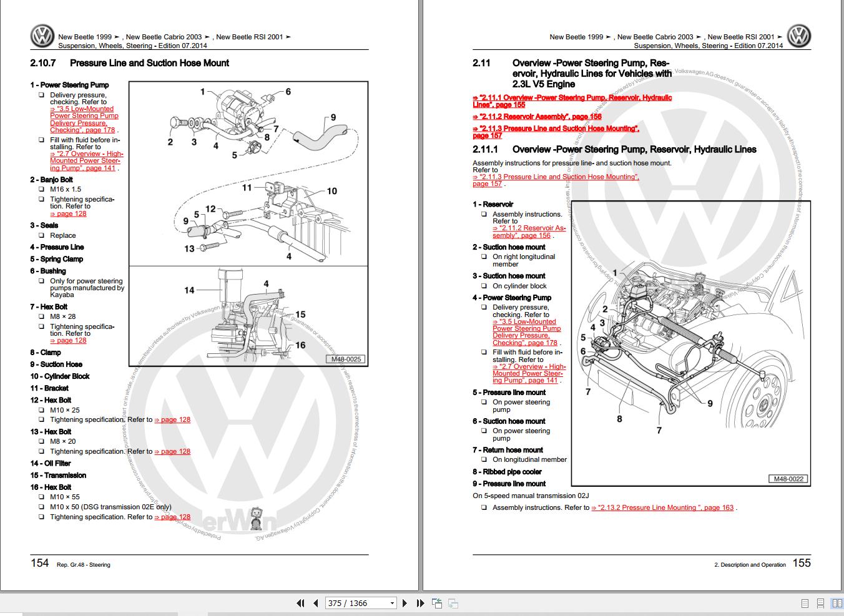Click the M48-0022 engine bay diagram
Screen dimensions: 844x616
[691, 343]
